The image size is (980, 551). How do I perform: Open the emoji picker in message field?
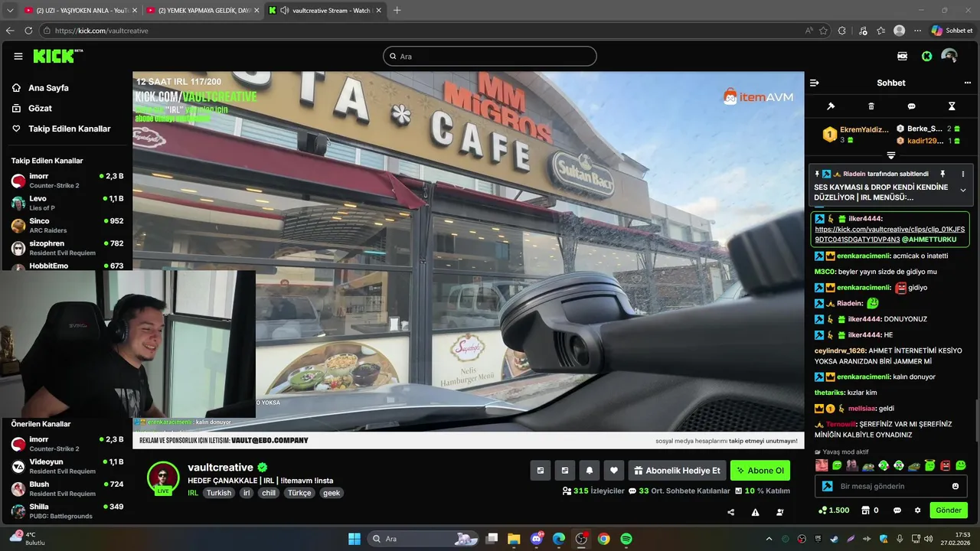(955, 486)
